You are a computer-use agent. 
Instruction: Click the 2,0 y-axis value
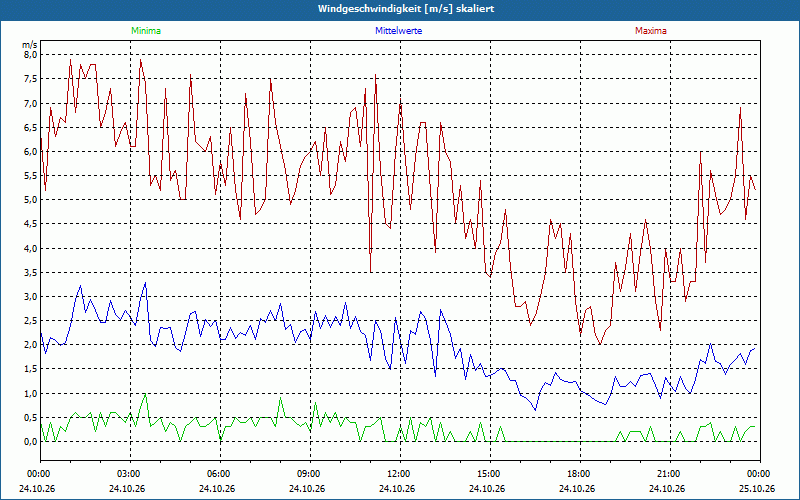(x=31, y=344)
